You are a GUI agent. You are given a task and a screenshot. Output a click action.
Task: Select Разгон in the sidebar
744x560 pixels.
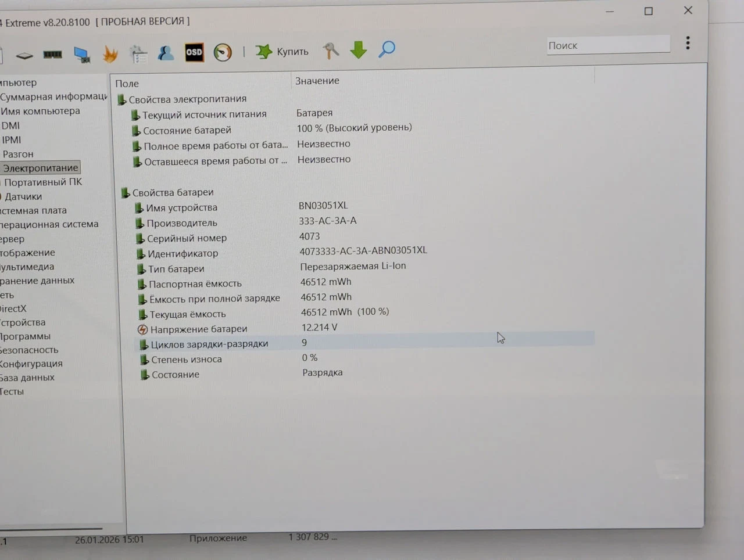pos(18,154)
